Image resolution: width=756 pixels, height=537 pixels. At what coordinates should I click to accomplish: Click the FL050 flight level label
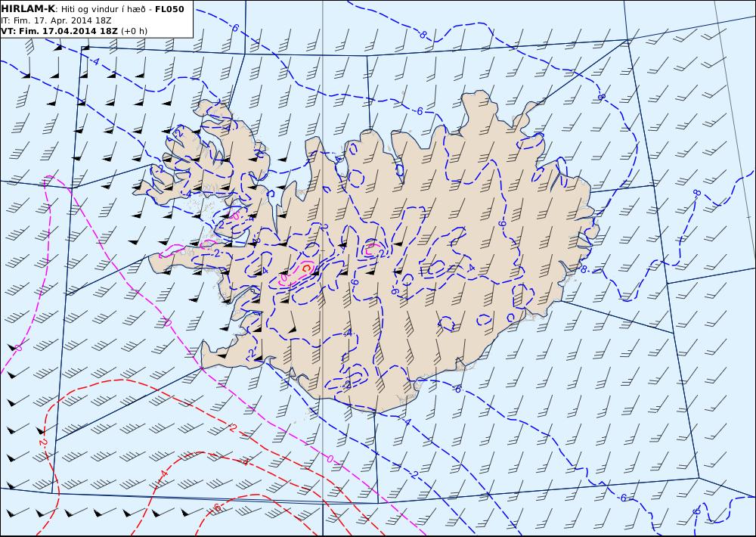[x=169, y=9]
